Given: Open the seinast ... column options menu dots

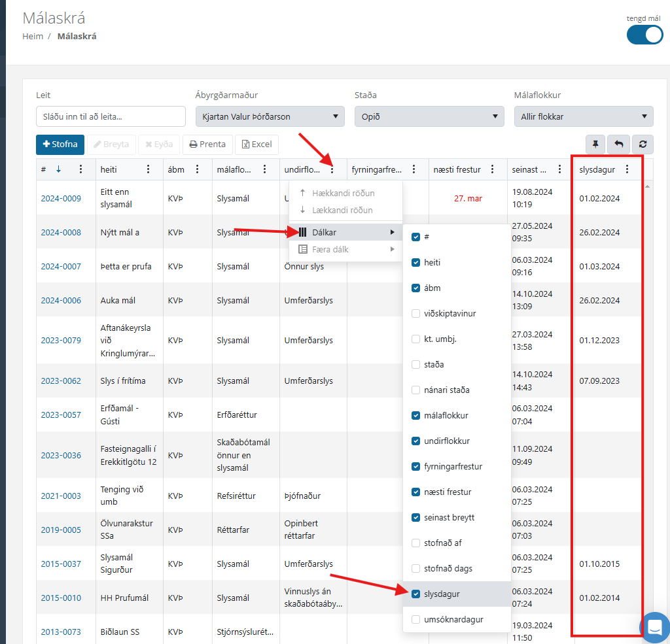Looking at the screenshot, I should (560, 169).
